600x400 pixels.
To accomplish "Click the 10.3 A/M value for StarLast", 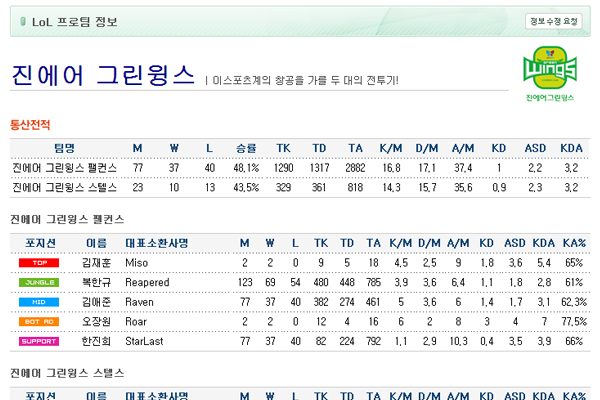I will [458, 341].
